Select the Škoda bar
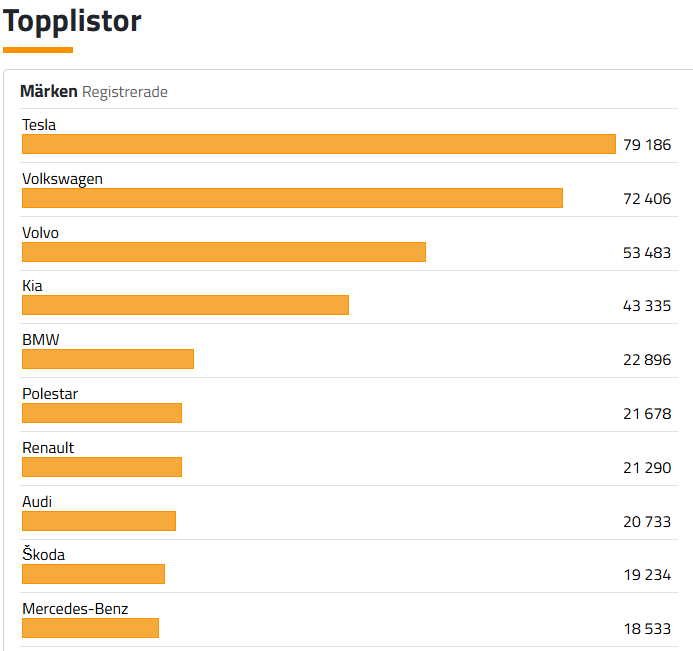693x651 pixels. click(x=93, y=574)
